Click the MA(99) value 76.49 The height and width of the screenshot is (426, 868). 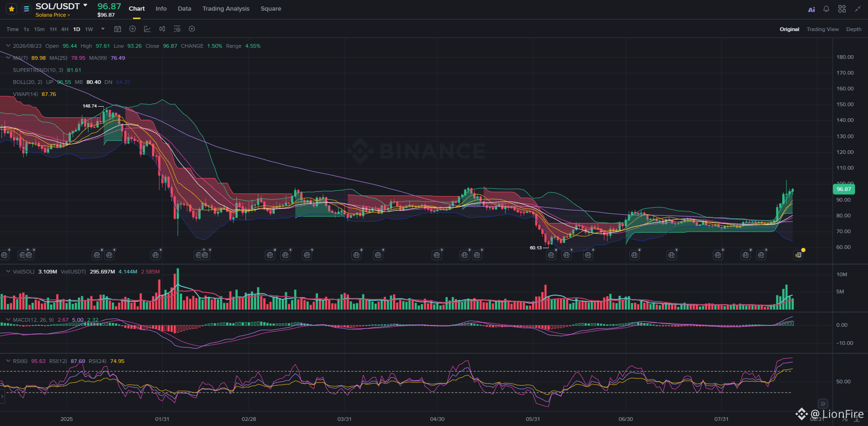[118, 58]
